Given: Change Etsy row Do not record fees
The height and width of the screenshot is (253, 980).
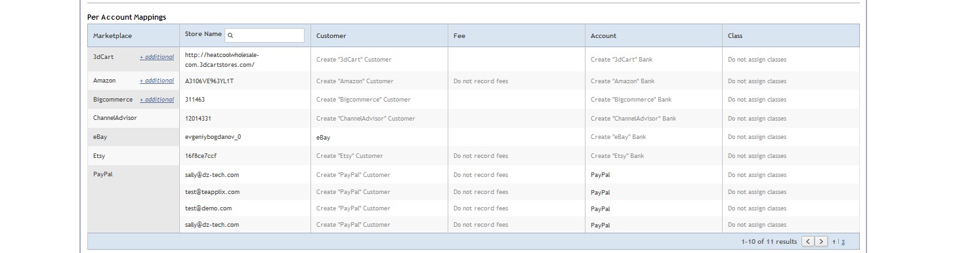Looking at the screenshot, I should click(x=480, y=156).
